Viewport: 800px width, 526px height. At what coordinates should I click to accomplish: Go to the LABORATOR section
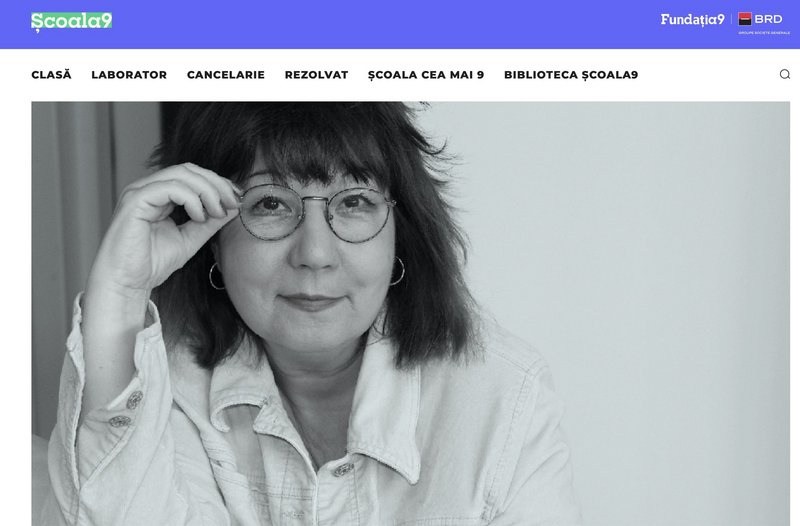[x=129, y=75]
